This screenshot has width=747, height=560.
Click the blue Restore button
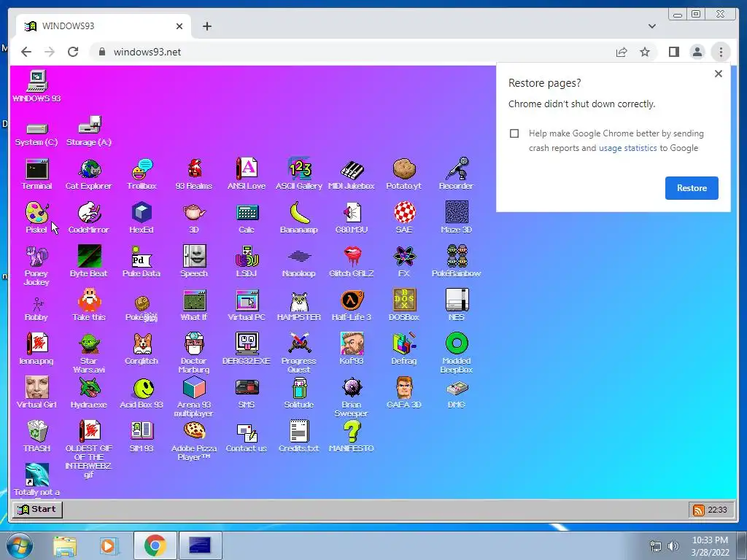pyautogui.click(x=692, y=188)
